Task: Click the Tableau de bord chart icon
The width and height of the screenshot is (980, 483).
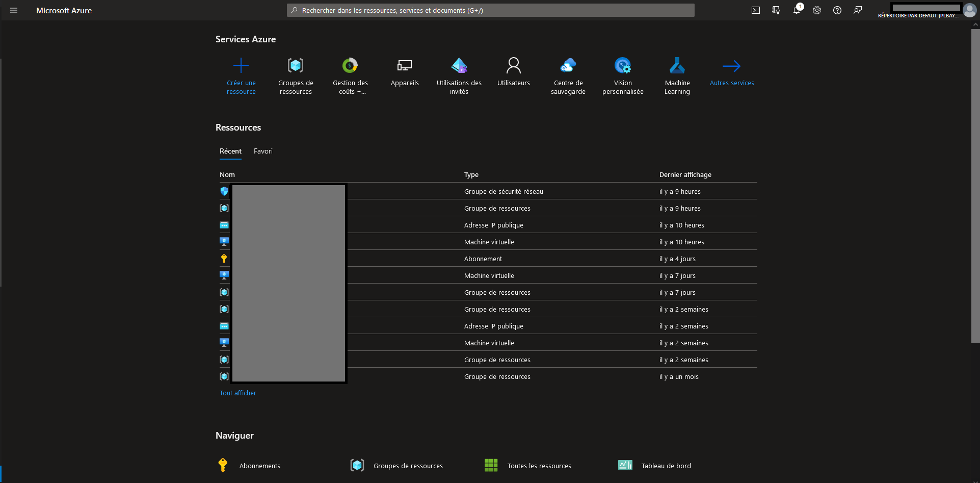Action: click(x=625, y=465)
